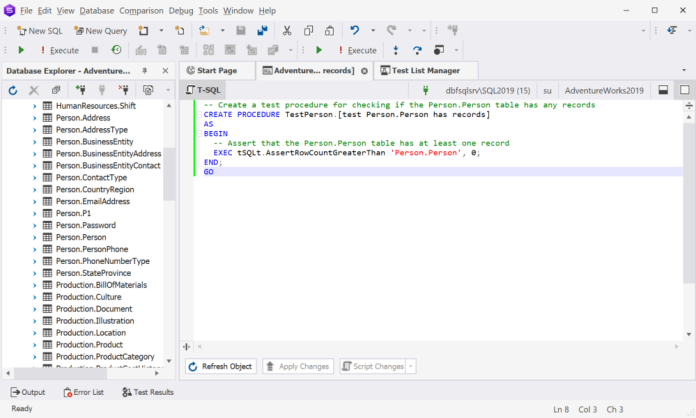
Task: Toggle connection plug icon in editor bar
Action: (425, 90)
